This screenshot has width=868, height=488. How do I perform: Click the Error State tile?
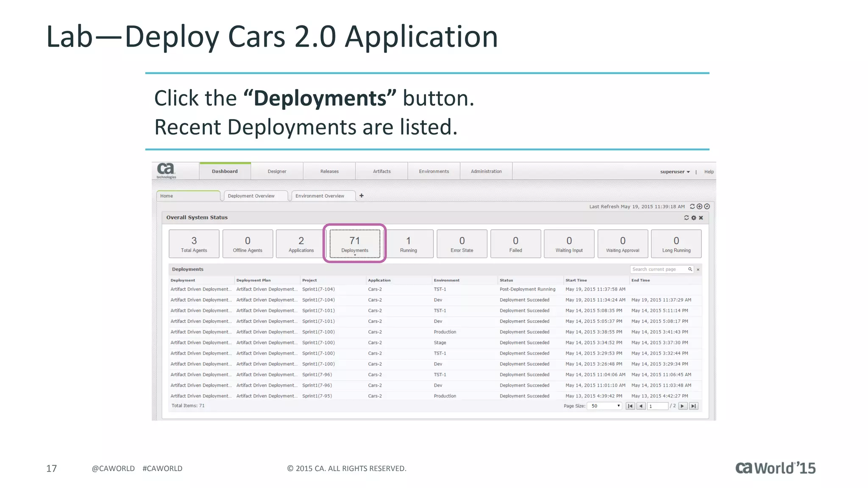462,244
